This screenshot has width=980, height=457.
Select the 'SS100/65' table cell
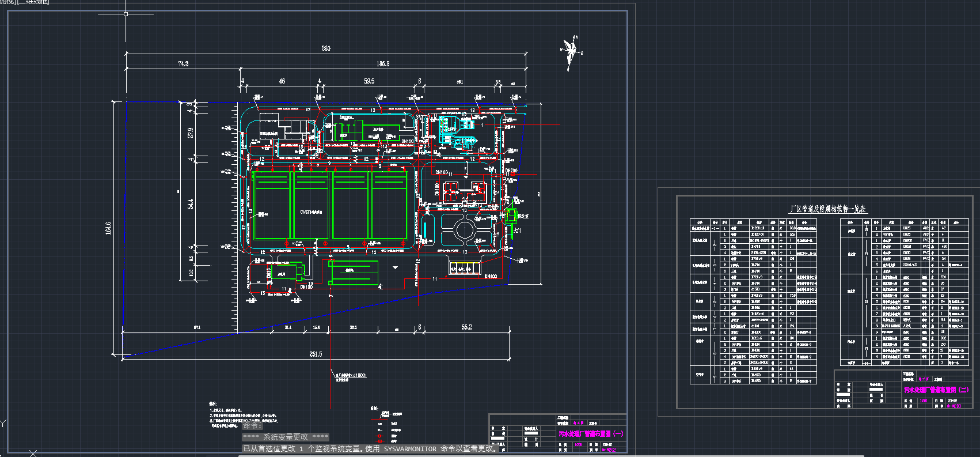click(x=910, y=265)
